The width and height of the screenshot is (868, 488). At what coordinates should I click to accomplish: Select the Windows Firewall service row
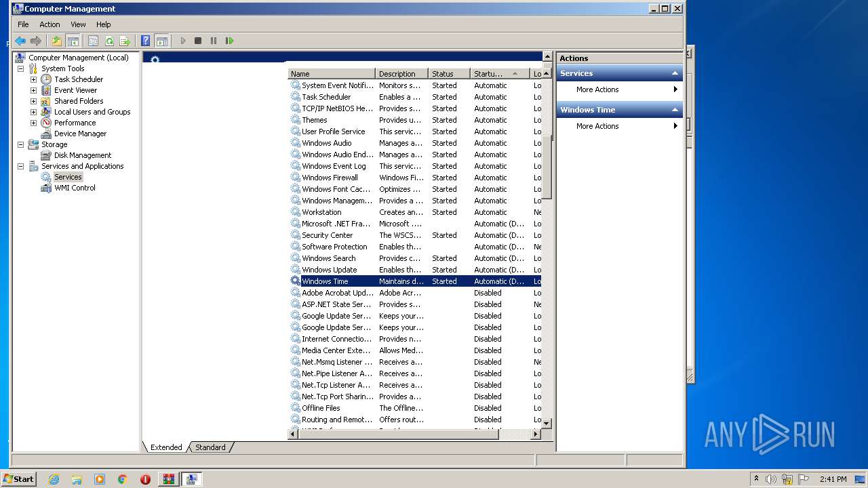pos(415,178)
